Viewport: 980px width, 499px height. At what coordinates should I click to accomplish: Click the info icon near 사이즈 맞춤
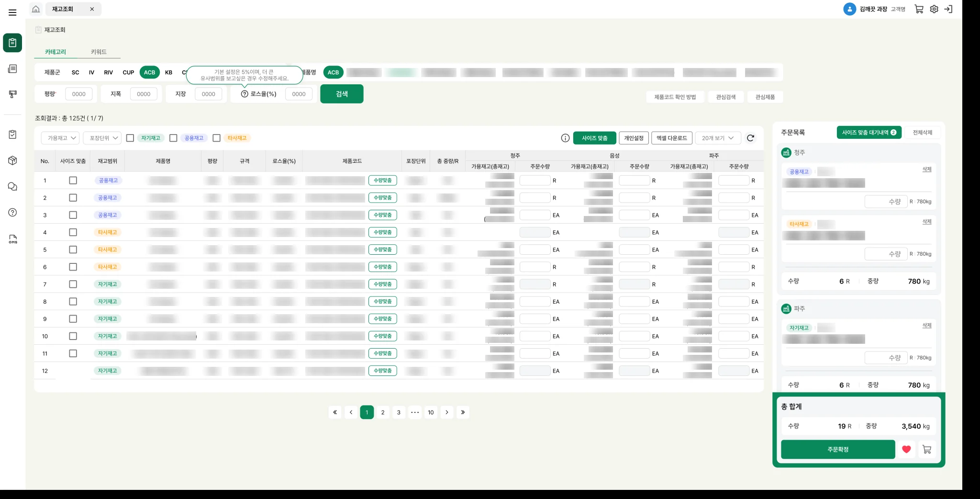click(565, 138)
